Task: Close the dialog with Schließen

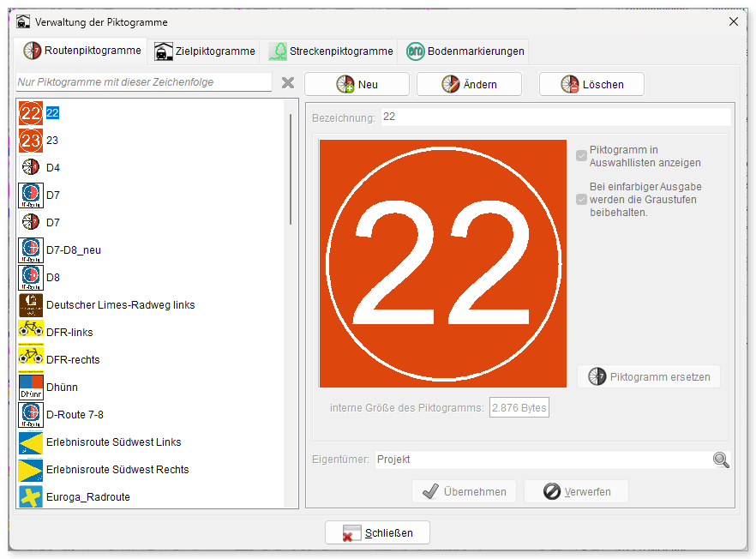Action: [x=377, y=533]
